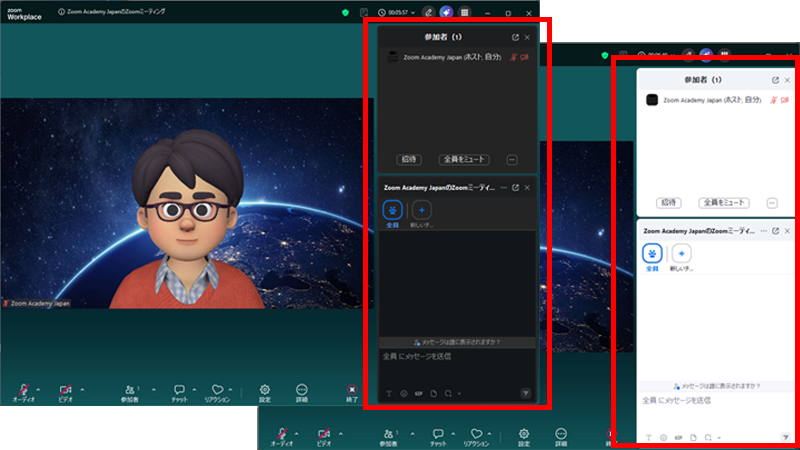
Task: Open the GIF picker in the dark chat panel
Action: [419, 394]
